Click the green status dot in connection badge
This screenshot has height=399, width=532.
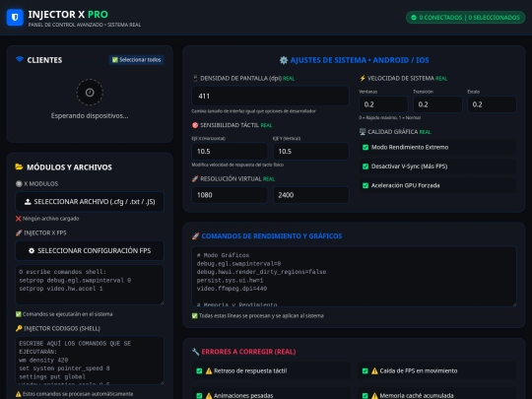tap(414, 18)
